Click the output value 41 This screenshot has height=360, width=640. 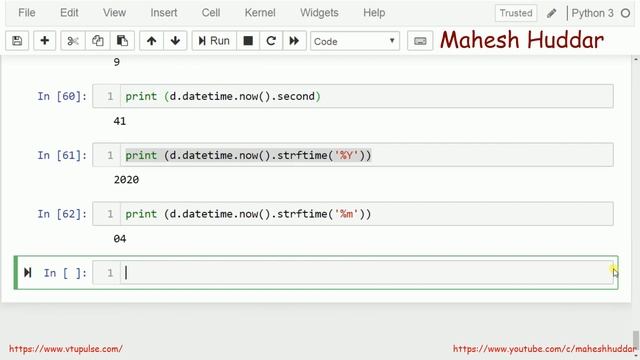pyautogui.click(x=120, y=121)
